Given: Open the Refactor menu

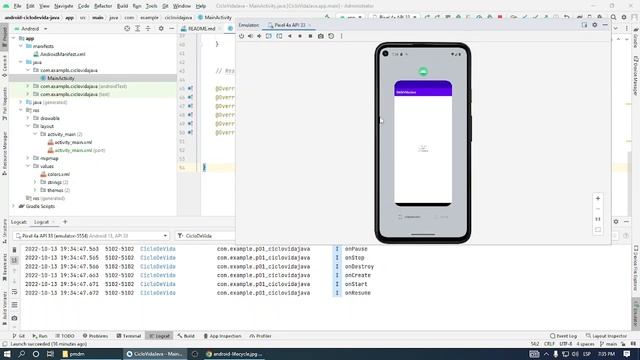Looking at the screenshot, I should (103, 6).
